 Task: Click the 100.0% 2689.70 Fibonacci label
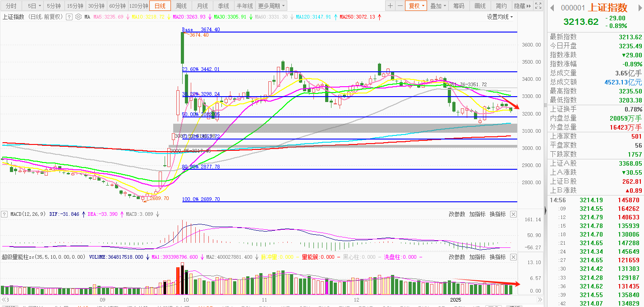coord(201,199)
